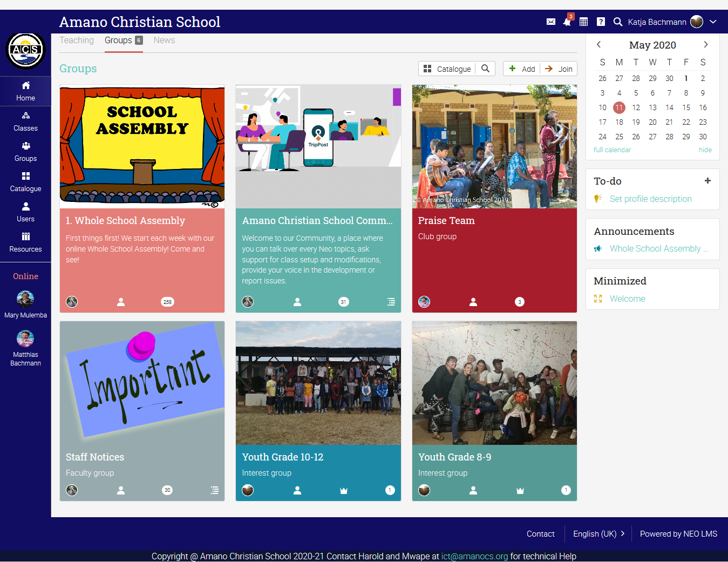This screenshot has width=728, height=562.
Task: Open notifications bell with 3 alerts
Action: (567, 22)
